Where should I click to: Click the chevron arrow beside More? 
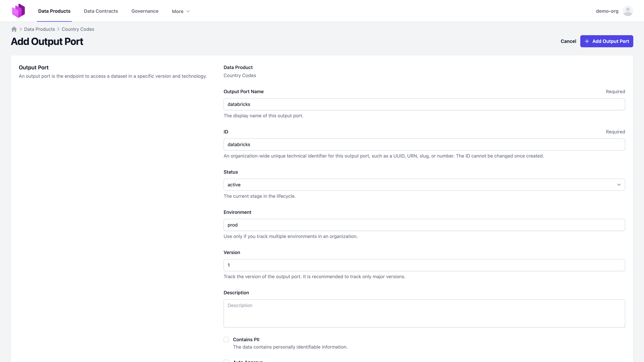tap(188, 12)
